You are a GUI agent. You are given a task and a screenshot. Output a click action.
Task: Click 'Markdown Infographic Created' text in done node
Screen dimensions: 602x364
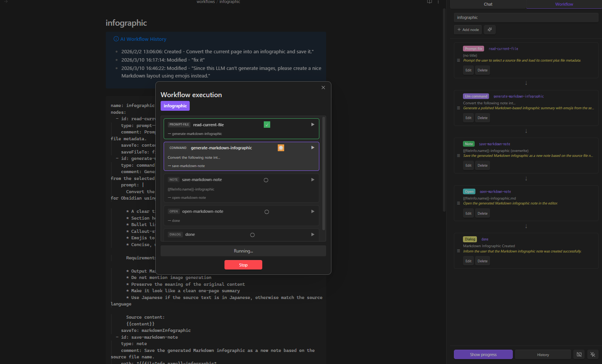[489, 246]
